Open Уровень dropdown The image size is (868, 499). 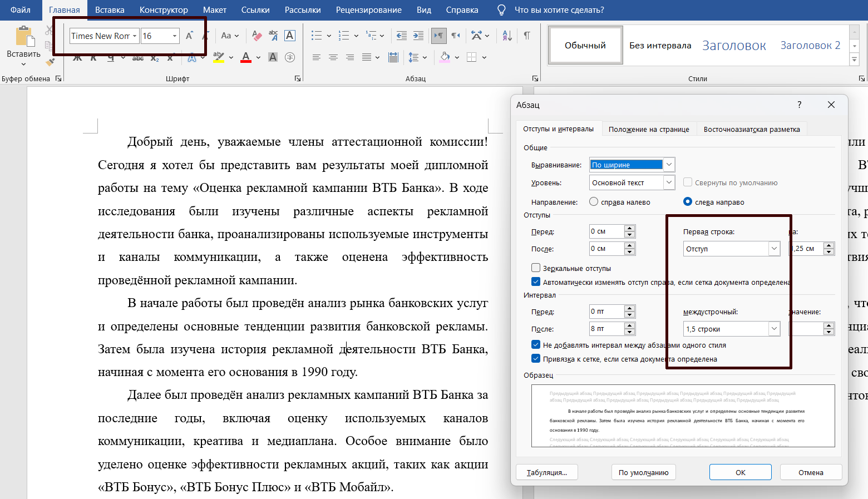coord(669,182)
